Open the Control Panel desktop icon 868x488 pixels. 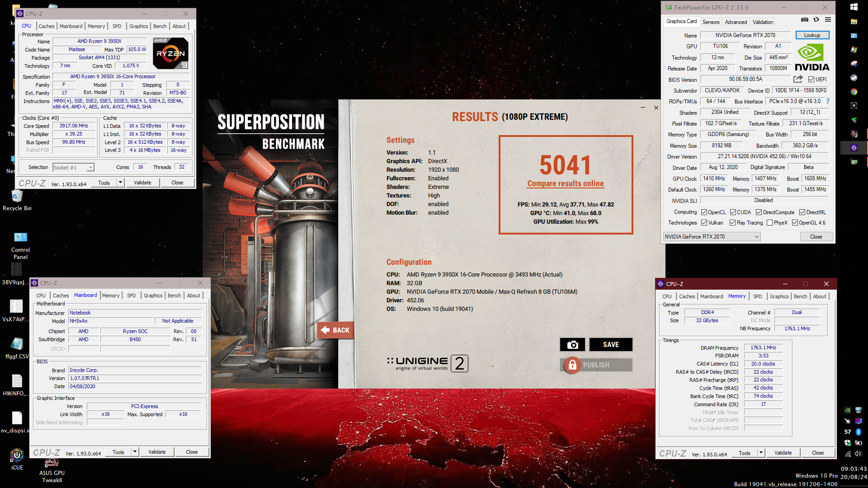[20, 245]
